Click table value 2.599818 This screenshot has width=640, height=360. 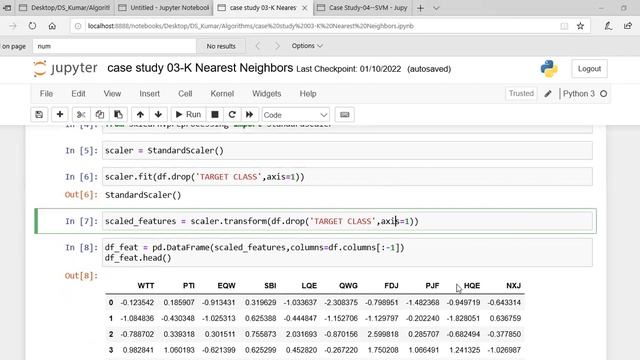pos(382,334)
